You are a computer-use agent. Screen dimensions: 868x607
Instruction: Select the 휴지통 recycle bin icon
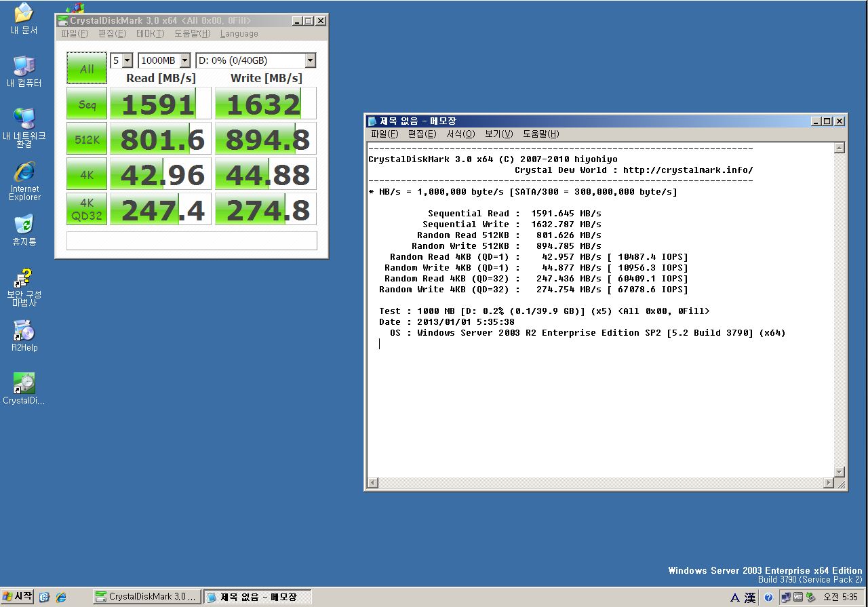point(24,230)
